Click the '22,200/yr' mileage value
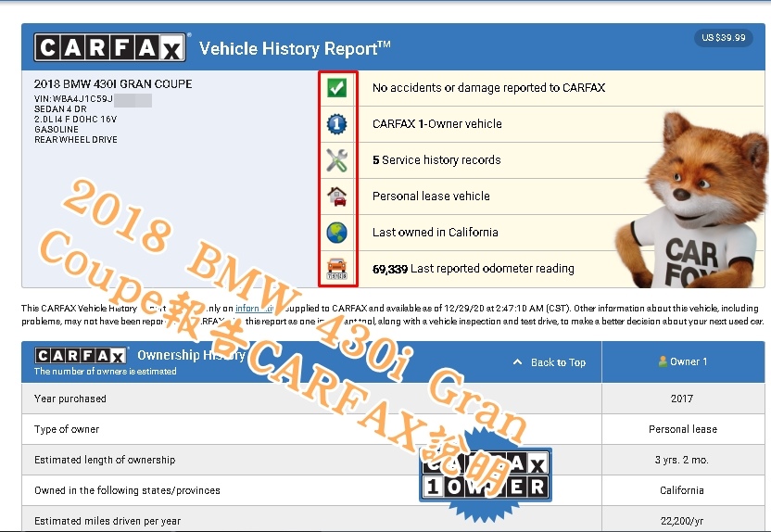771x532 pixels. pyautogui.click(x=682, y=521)
